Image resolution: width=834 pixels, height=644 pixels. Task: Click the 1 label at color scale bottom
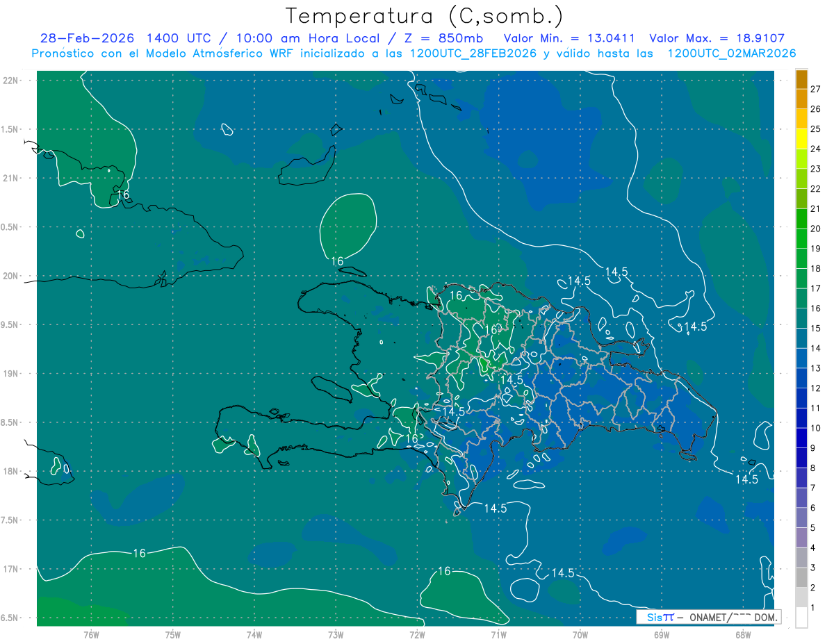click(x=813, y=608)
